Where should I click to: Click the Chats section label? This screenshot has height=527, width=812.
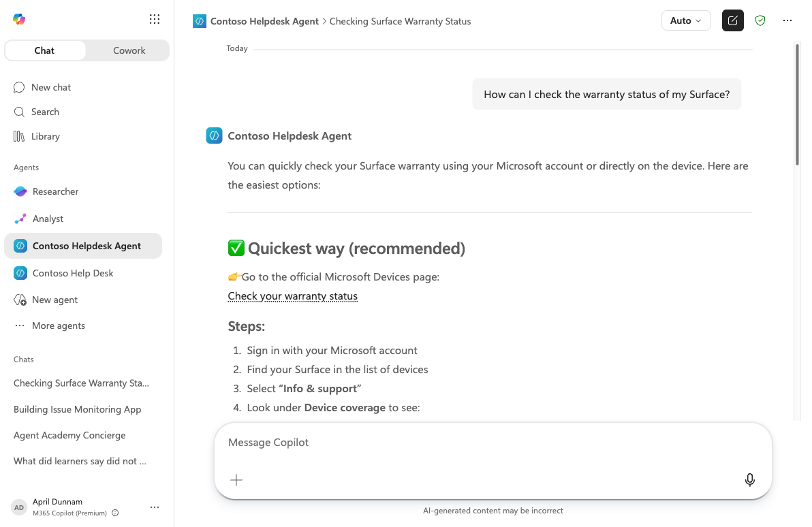click(x=23, y=360)
